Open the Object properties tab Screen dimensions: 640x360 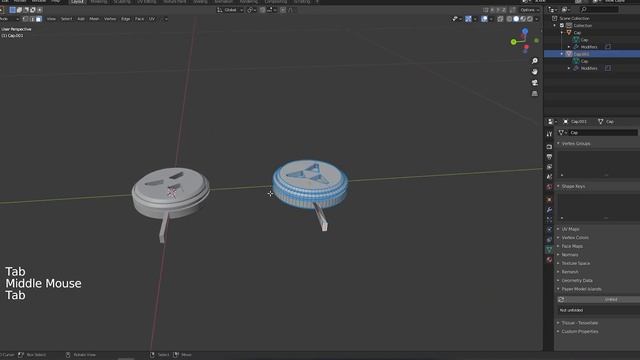[549, 200]
